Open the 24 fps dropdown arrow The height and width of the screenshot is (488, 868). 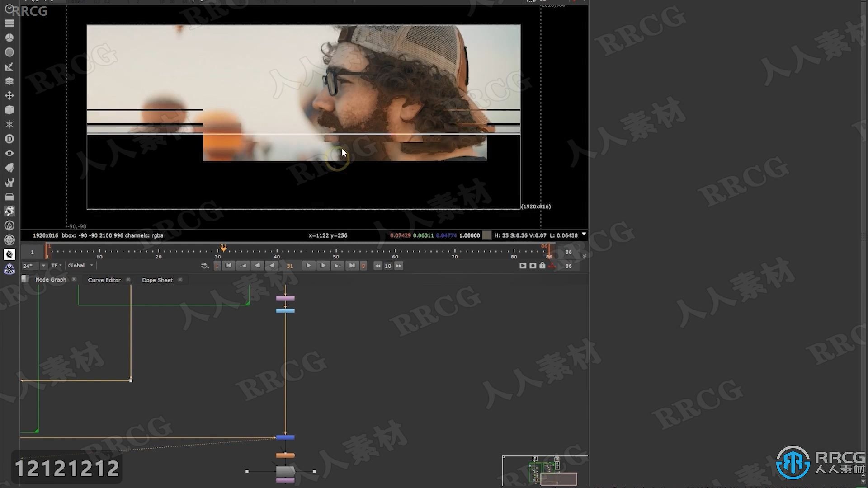(43, 266)
